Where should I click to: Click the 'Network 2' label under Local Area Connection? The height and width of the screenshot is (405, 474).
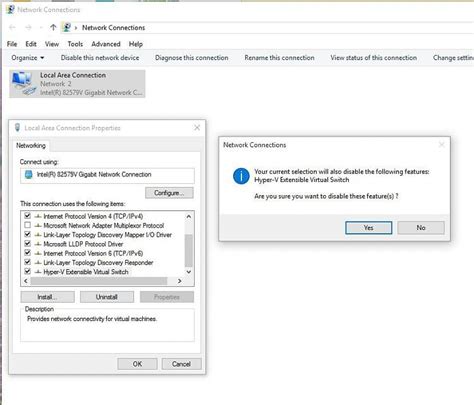pos(56,84)
